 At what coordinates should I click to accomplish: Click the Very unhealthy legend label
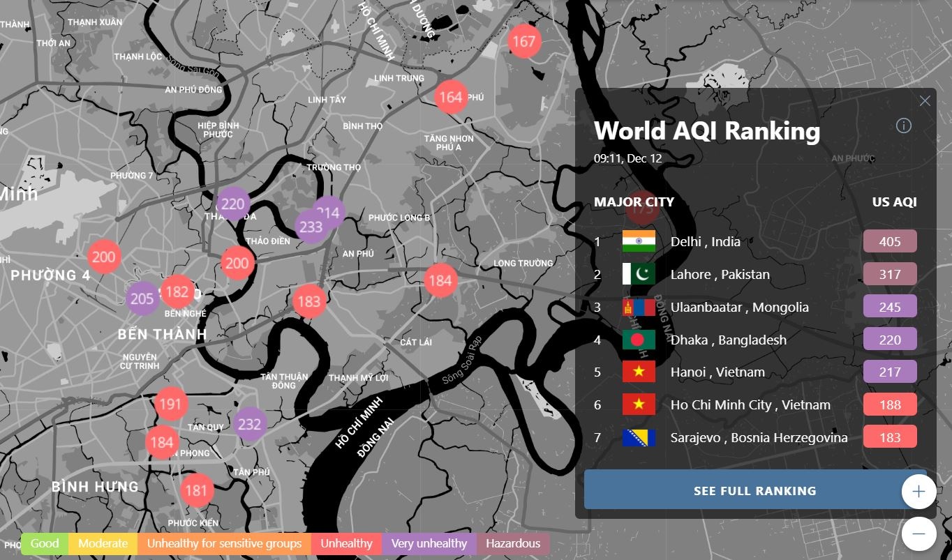[x=429, y=543]
